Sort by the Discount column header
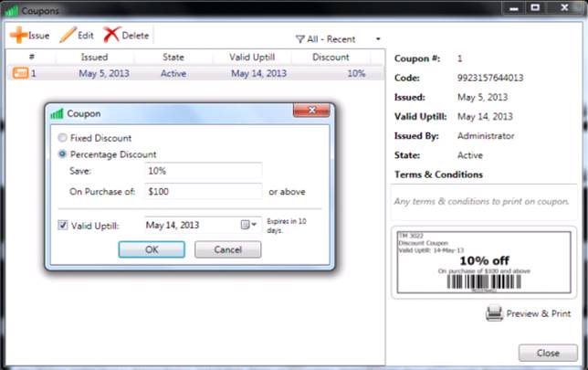This screenshot has height=370, width=588. coord(330,57)
